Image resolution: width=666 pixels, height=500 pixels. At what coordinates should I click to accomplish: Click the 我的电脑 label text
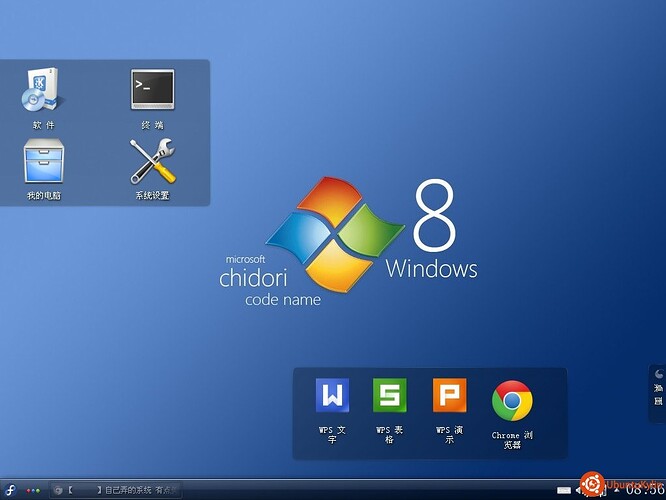pyautogui.click(x=44, y=195)
